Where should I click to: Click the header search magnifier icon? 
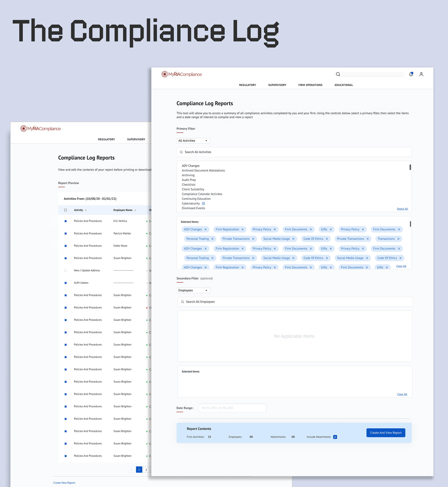click(338, 74)
